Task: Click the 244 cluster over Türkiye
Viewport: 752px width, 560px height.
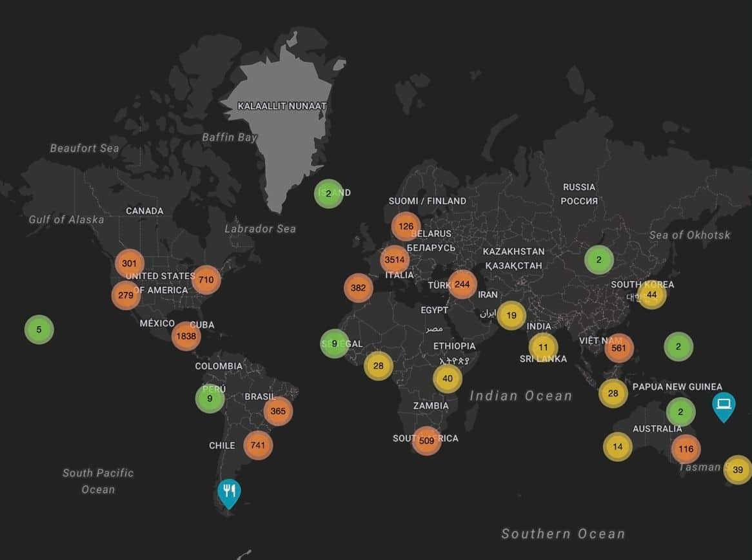Action: click(462, 284)
